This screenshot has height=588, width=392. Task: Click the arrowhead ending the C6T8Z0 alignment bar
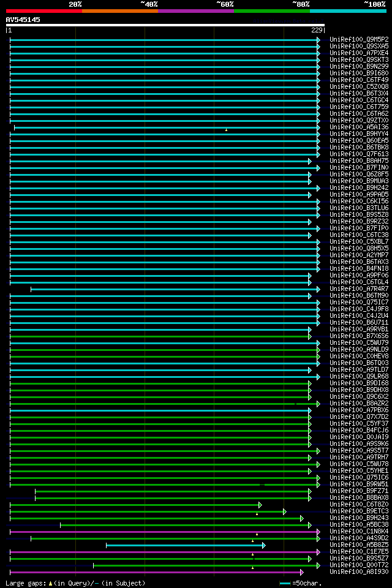point(260,505)
